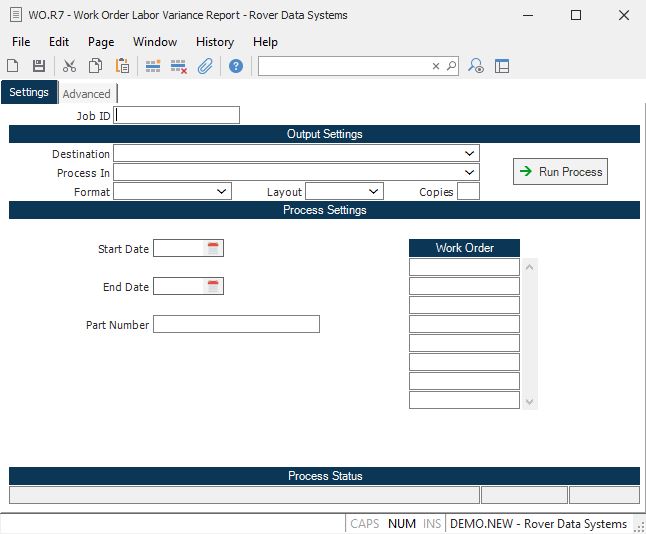This screenshot has height=534, width=646.
Task: Open the Format dropdown list
Action: click(x=222, y=191)
